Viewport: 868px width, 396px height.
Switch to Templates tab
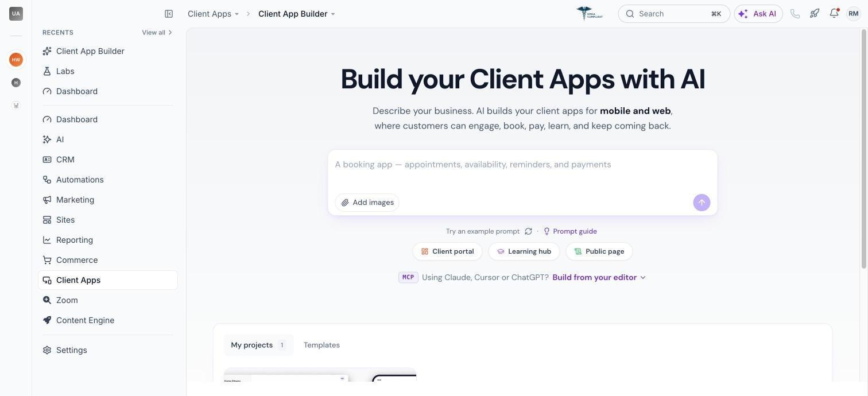coord(321,345)
